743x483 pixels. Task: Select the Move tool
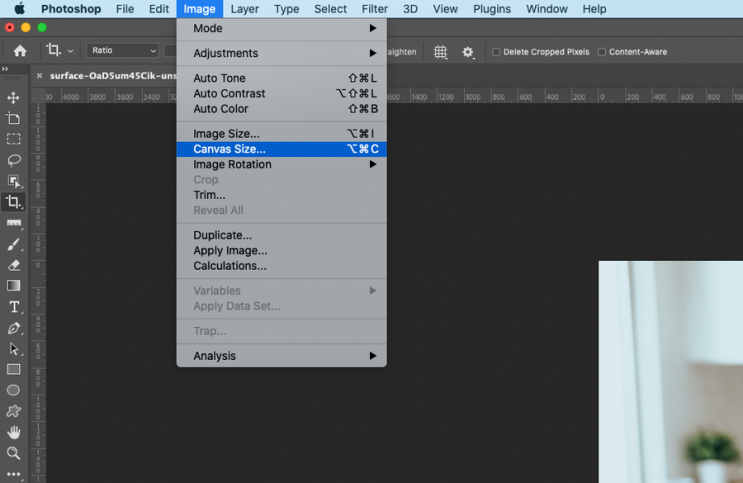[13, 97]
